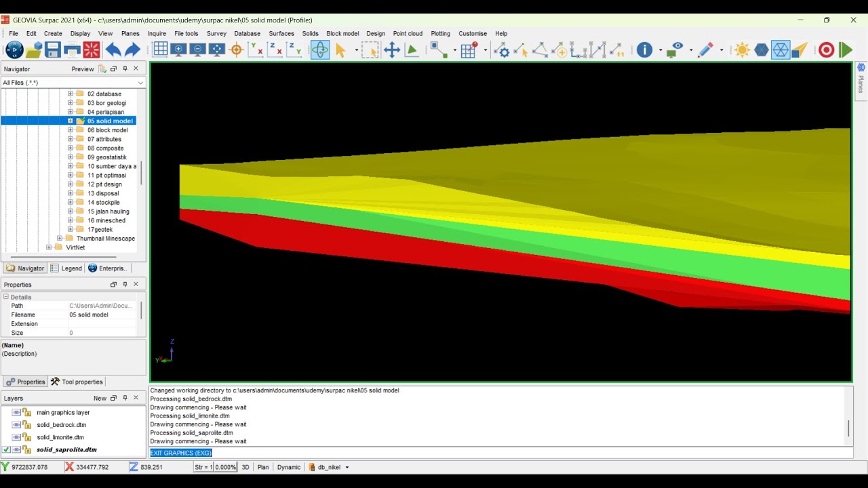Click the orange centre-view target icon
This screenshot has width=868, height=488.
pyautogui.click(x=237, y=49)
